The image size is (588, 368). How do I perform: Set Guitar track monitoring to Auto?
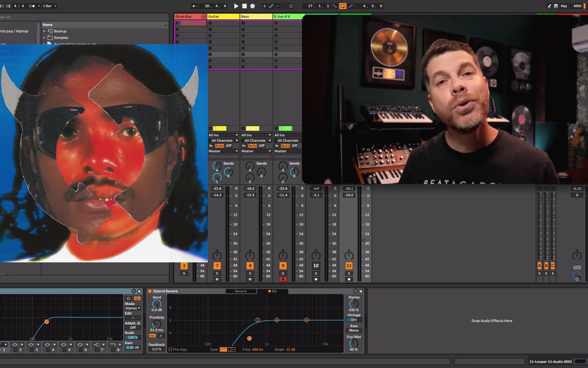click(219, 145)
